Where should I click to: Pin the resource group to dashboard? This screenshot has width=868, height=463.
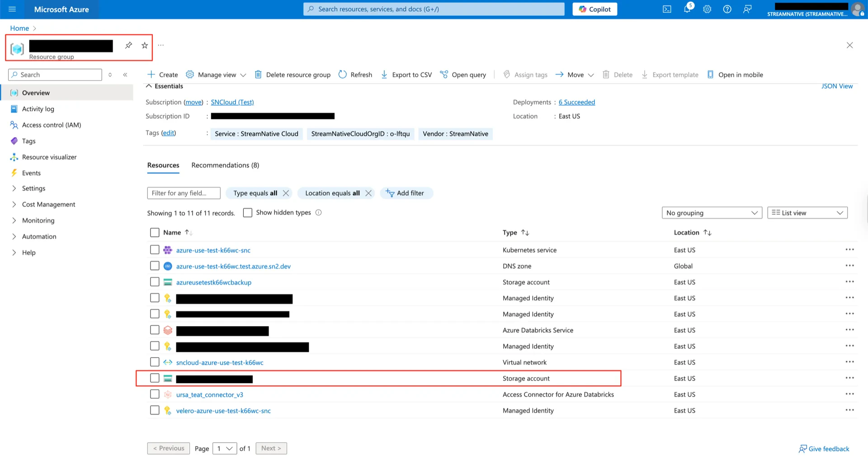click(128, 45)
